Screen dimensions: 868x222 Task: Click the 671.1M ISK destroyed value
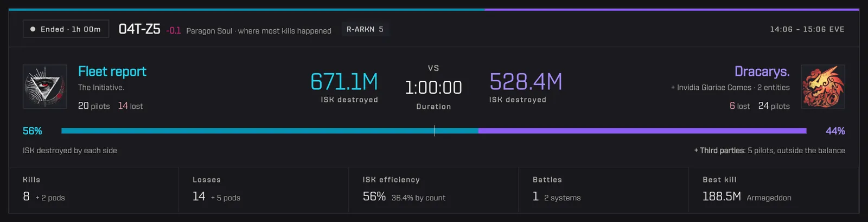coord(344,82)
